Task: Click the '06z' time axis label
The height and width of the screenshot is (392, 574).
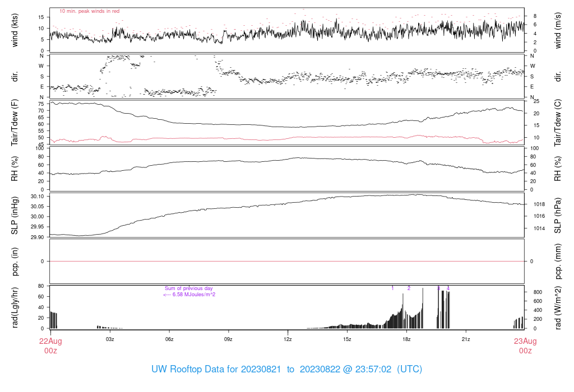Action: coord(169,339)
